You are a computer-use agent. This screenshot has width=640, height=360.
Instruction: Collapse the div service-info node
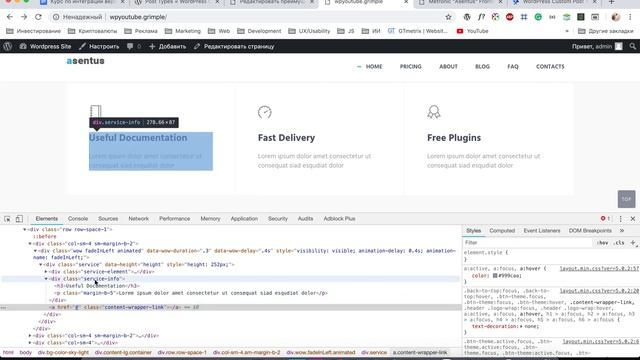click(46, 279)
